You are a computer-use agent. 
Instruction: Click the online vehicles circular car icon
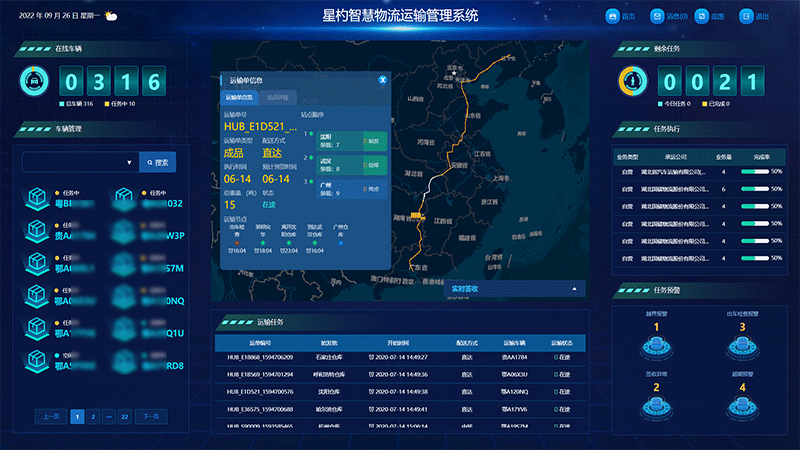click(34, 80)
